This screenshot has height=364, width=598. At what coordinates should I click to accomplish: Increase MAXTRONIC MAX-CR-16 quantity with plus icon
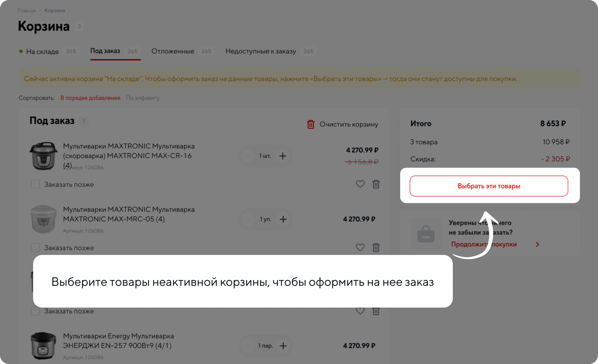pyautogui.click(x=283, y=156)
